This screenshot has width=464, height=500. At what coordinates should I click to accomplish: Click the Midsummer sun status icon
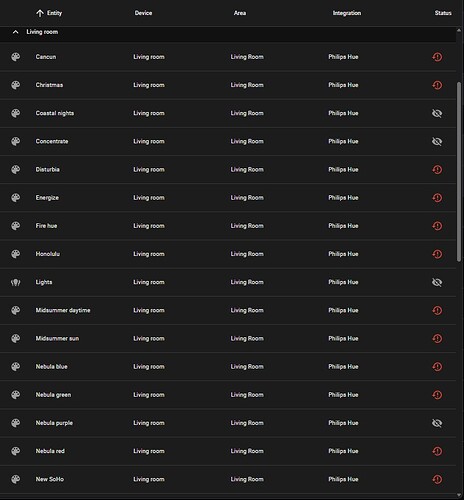pyautogui.click(x=437, y=339)
